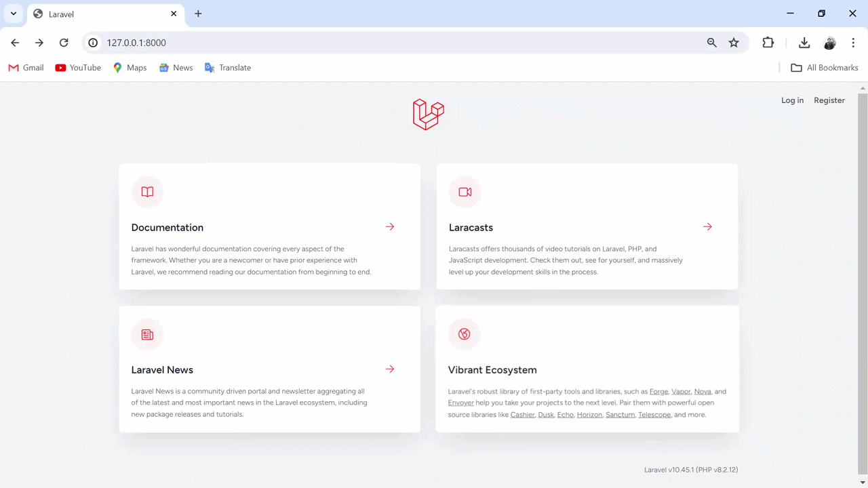
Task: Click the Laracasts card description paragraph
Action: pos(566,260)
